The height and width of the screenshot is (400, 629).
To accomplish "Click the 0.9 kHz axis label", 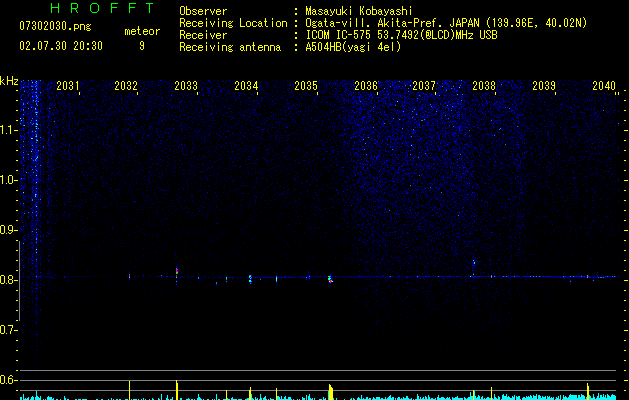I will pyautogui.click(x=8, y=230).
